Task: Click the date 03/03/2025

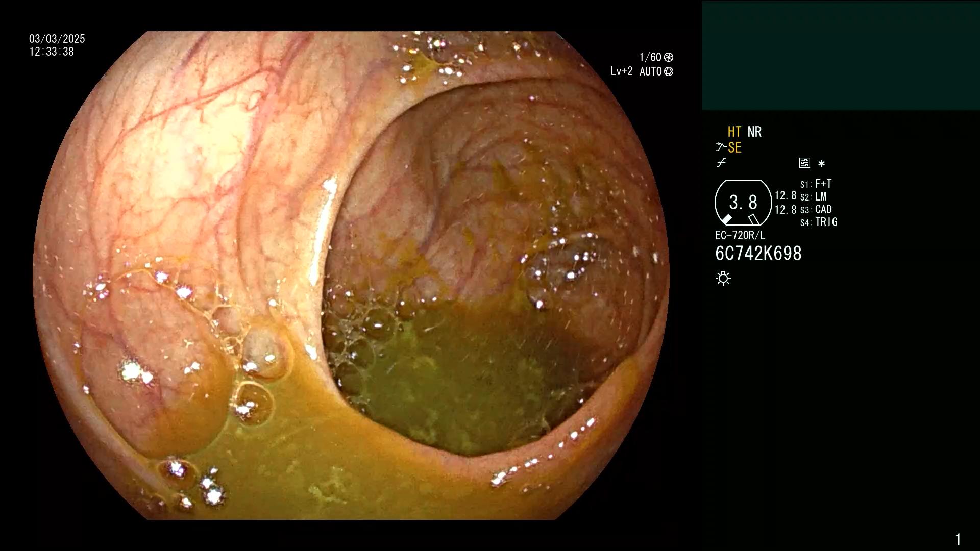Action: coord(57,39)
